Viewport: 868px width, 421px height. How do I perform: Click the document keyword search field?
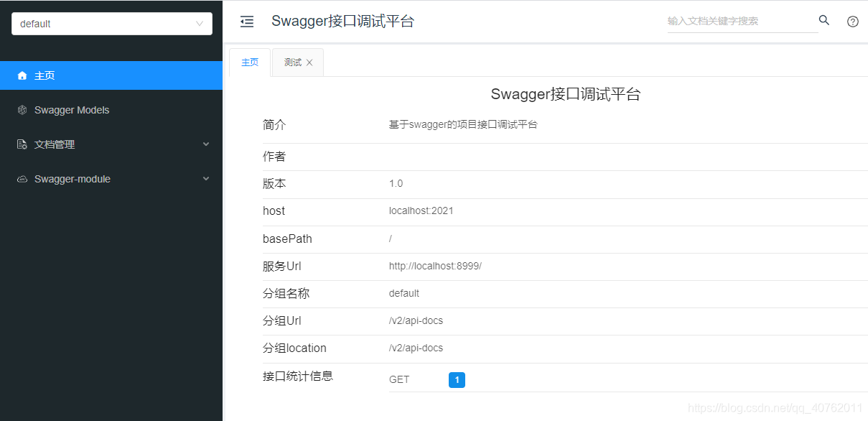click(x=739, y=21)
